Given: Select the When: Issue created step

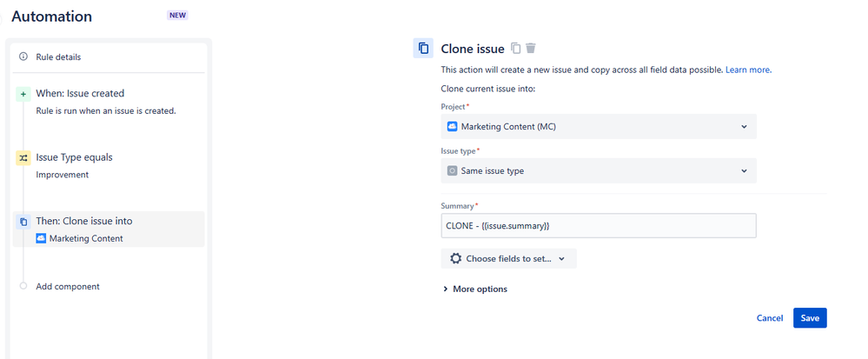Looking at the screenshot, I should point(80,93).
